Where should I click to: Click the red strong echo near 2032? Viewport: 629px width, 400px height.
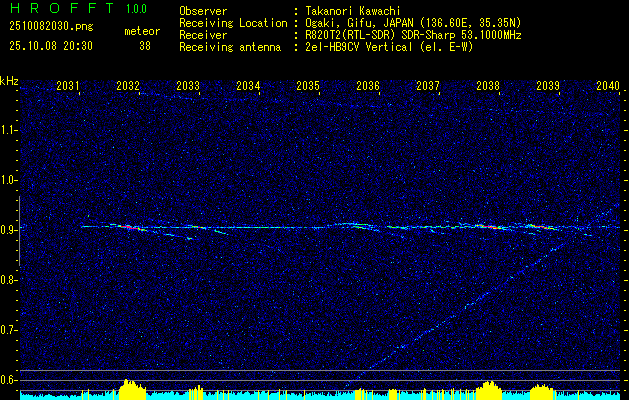[x=129, y=227]
